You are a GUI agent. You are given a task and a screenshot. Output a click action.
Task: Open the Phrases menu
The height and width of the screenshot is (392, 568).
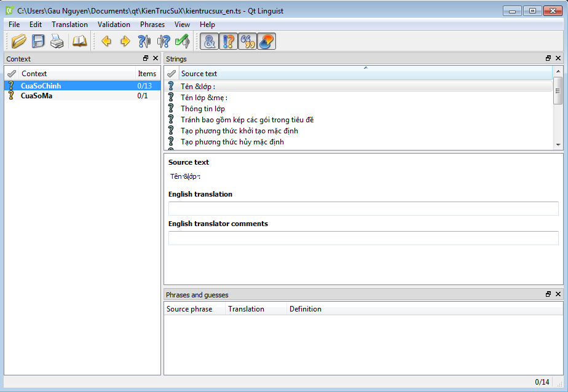point(152,24)
